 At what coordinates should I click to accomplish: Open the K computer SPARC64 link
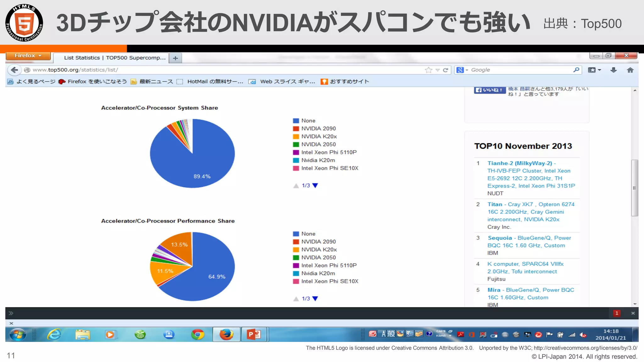click(x=525, y=268)
